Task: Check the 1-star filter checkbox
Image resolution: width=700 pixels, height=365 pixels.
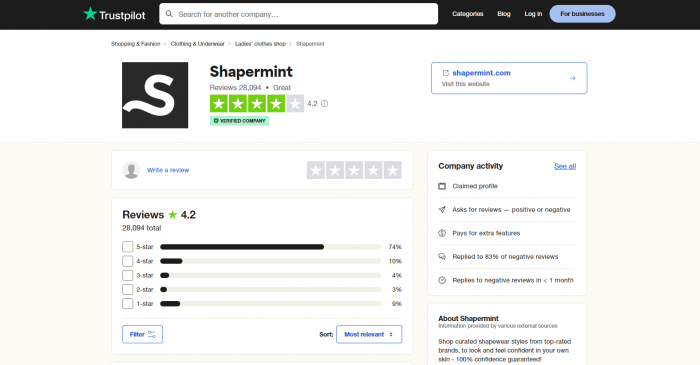Action: [128, 304]
